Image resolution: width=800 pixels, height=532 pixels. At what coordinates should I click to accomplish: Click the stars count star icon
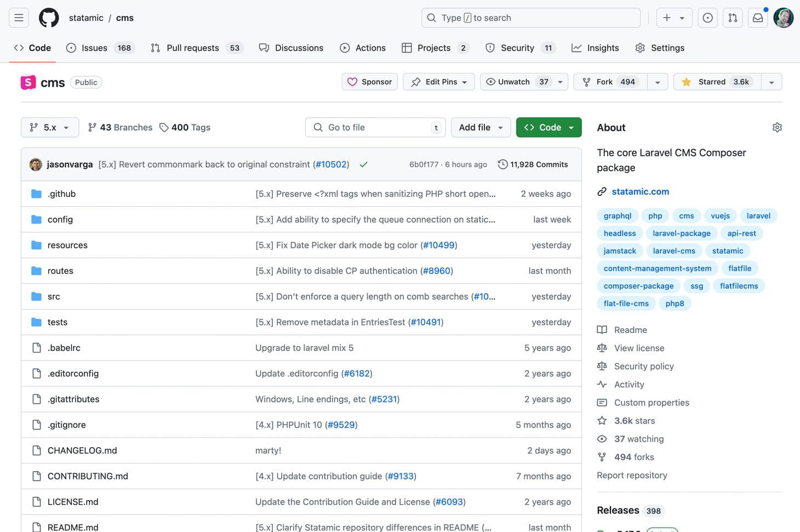[x=602, y=421]
